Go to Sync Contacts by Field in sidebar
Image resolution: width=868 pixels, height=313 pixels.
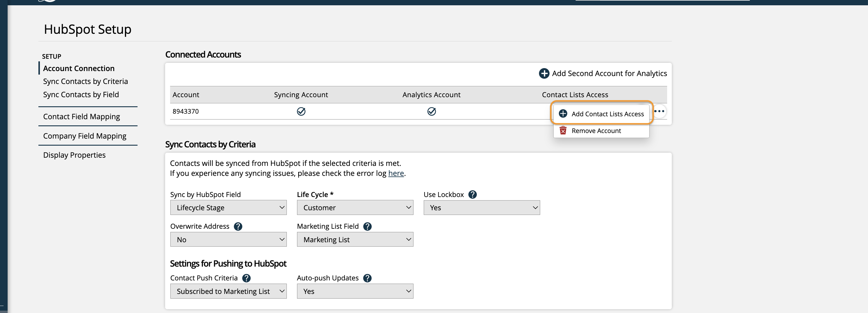(81, 95)
